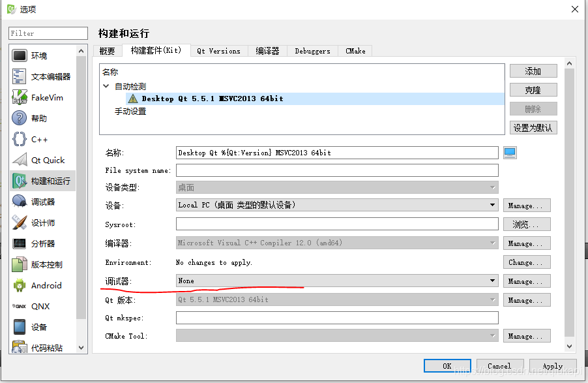
Task: Switch to the CMake tab
Action: click(355, 51)
